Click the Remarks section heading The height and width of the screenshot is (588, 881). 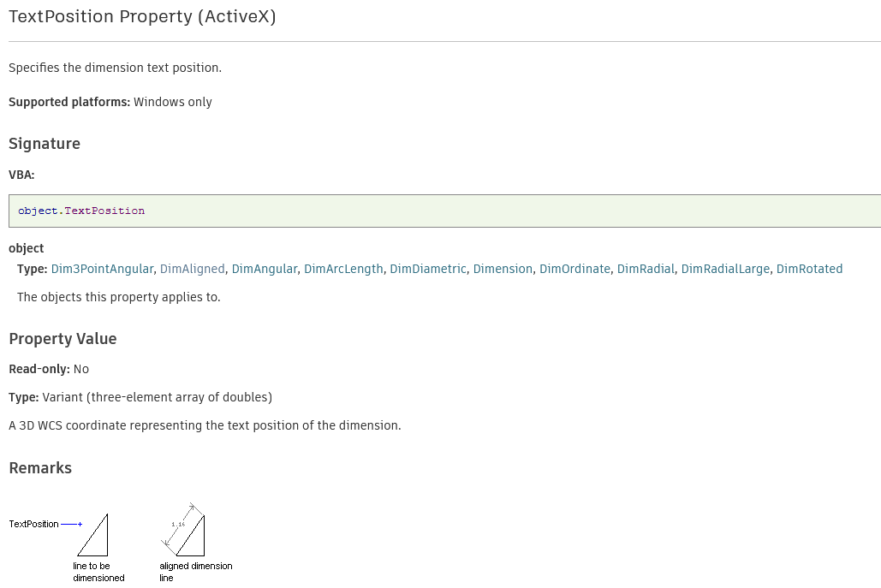(x=40, y=468)
